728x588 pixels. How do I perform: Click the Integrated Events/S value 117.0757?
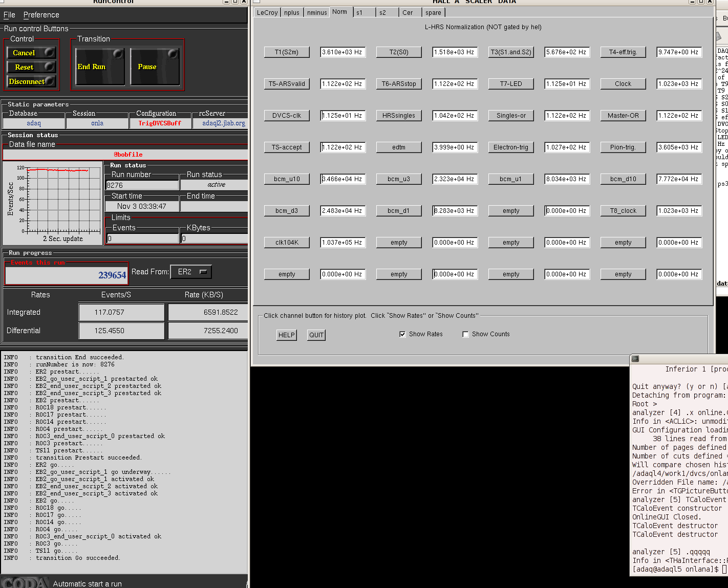coord(121,312)
